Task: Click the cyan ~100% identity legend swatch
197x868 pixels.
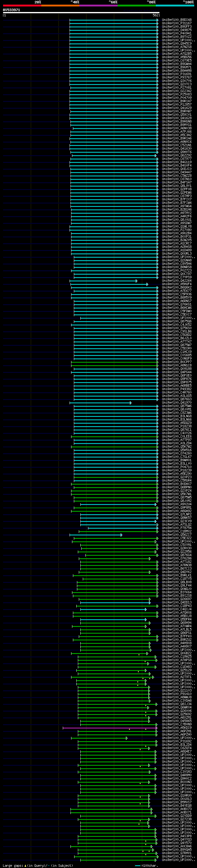Action: pyautogui.click(x=175, y=6)
